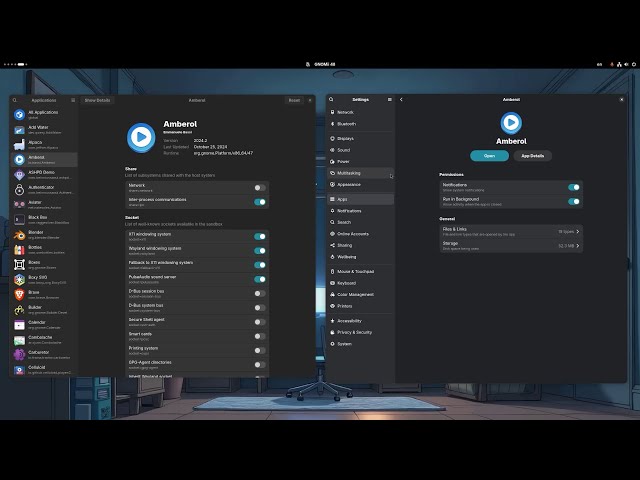Select the ASHPD Demo app icon

19,175
